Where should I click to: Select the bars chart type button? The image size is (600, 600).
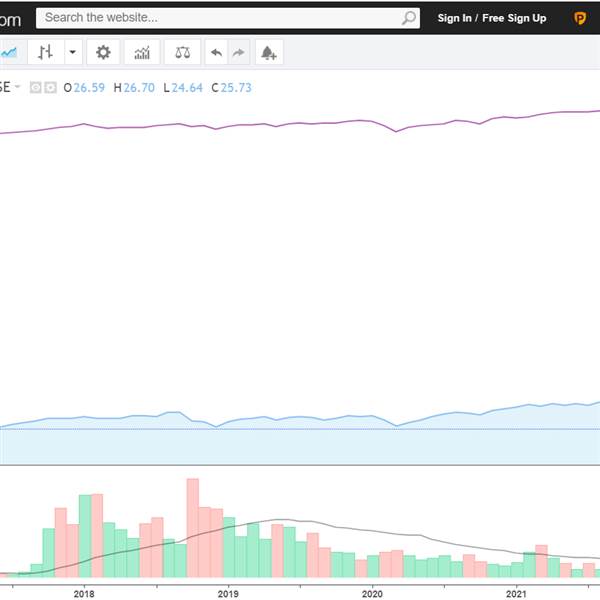click(46, 52)
